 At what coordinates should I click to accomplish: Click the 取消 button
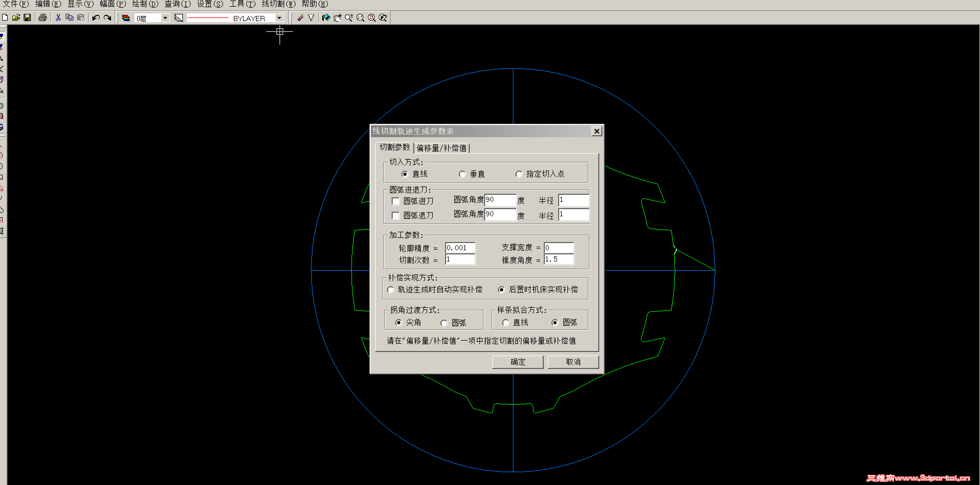pyautogui.click(x=574, y=362)
